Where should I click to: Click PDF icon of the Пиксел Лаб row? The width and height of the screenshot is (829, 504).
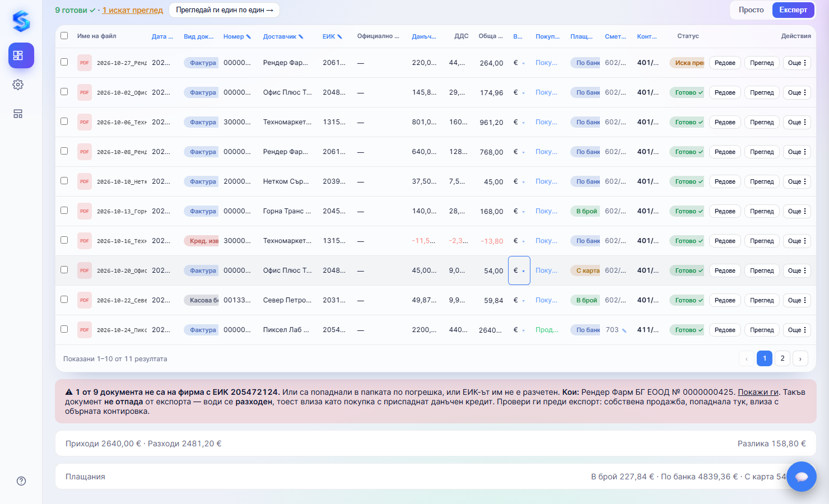(85, 330)
